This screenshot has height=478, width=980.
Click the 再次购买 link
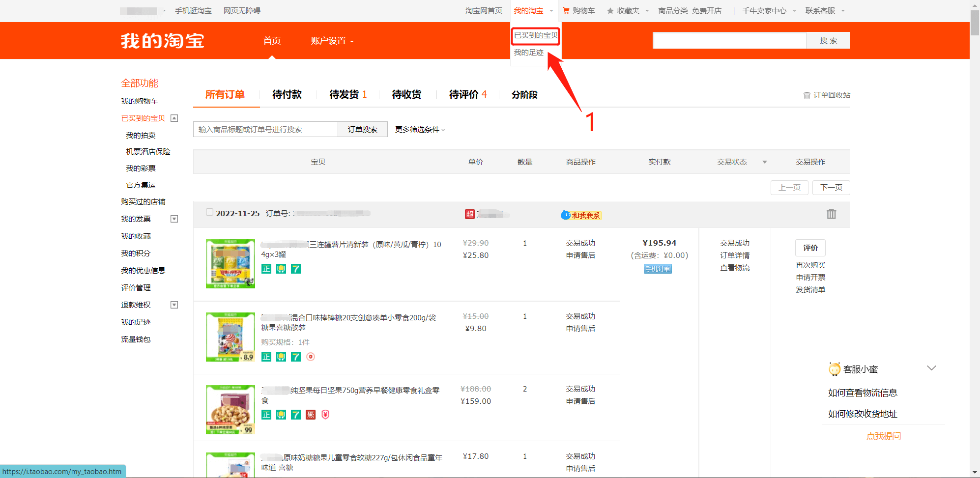810,265
